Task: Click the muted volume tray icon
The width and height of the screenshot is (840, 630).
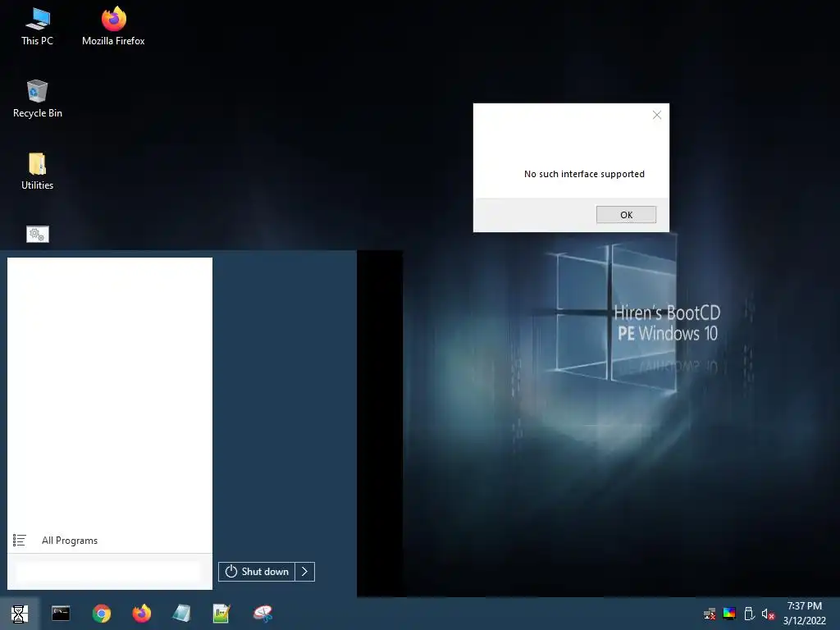Action: point(768,614)
